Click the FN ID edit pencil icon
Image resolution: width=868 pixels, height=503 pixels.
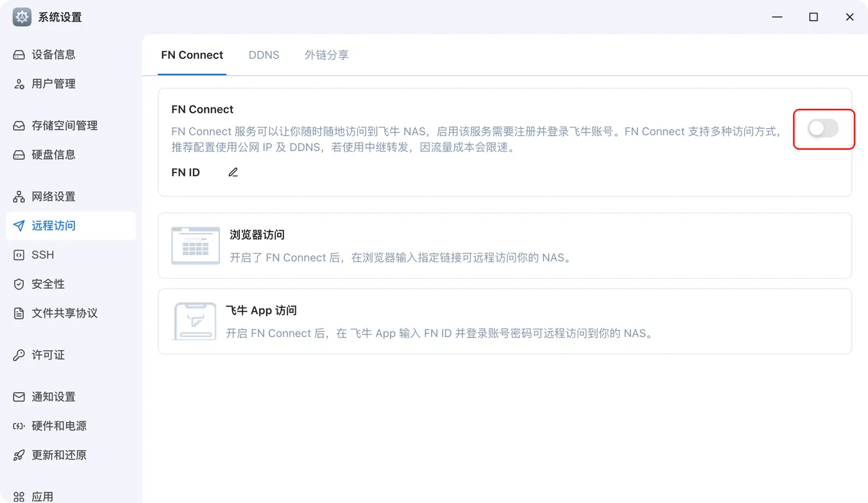pyautogui.click(x=232, y=172)
